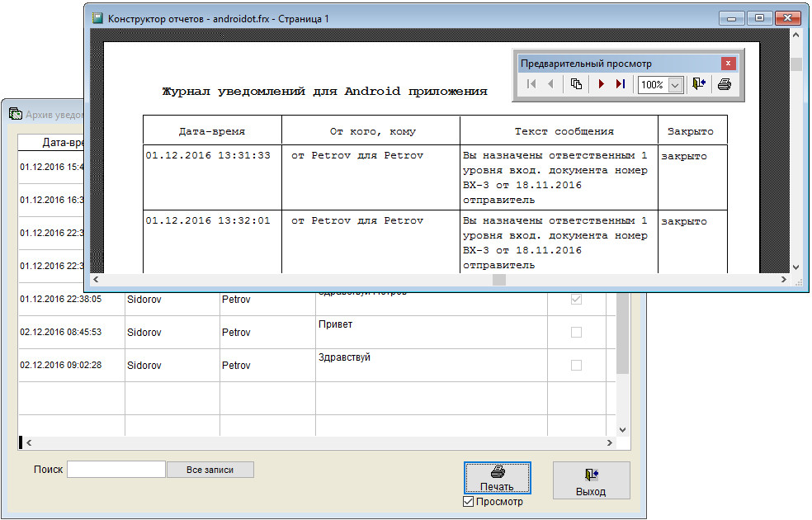Click the previous page arrow

[550, 84]
